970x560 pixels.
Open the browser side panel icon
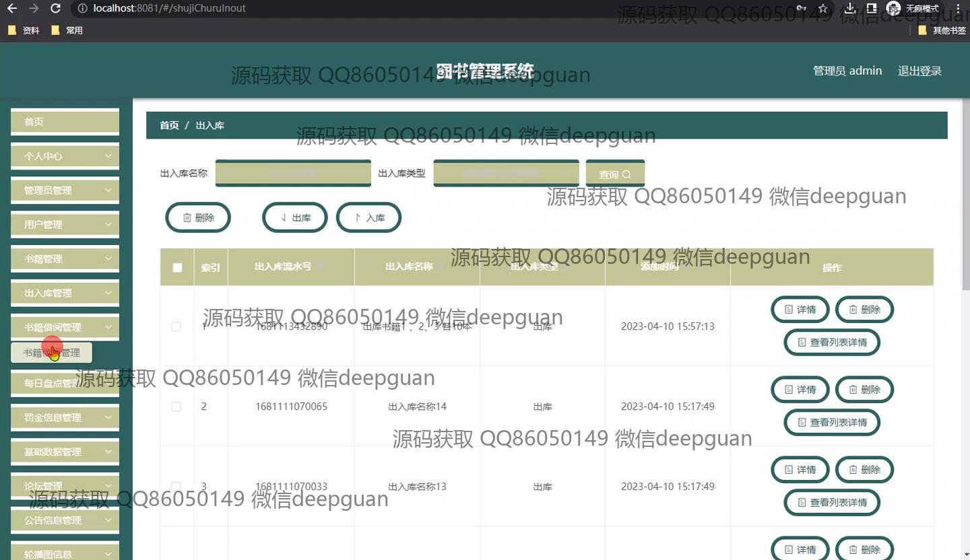871,9
